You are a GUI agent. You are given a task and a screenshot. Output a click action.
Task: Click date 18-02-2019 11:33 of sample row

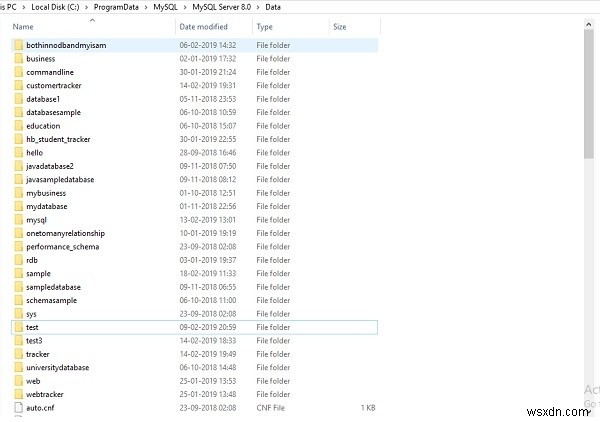208,273
